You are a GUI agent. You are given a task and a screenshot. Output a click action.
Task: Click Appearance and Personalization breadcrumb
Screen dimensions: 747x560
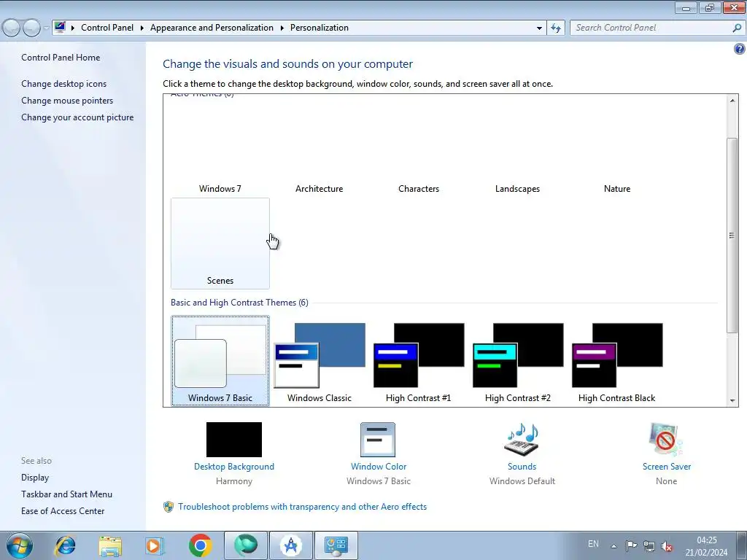pyautogui.click(x=212, y=28)
